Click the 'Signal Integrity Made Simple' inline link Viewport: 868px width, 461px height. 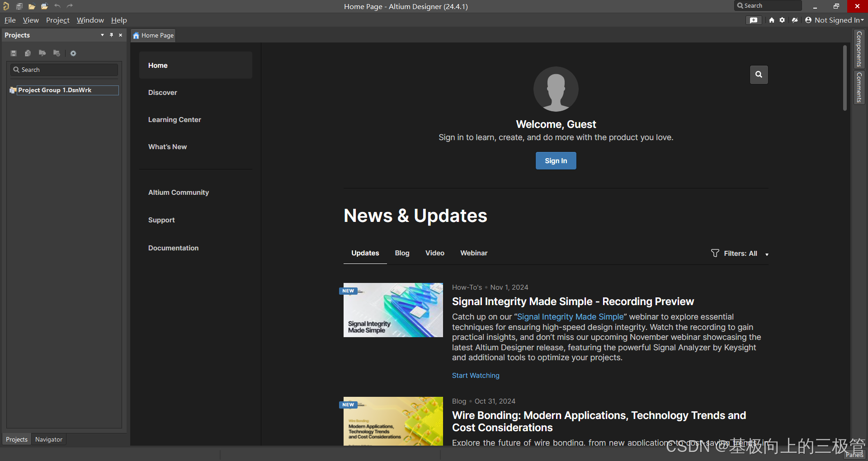[x=570, y=317]
